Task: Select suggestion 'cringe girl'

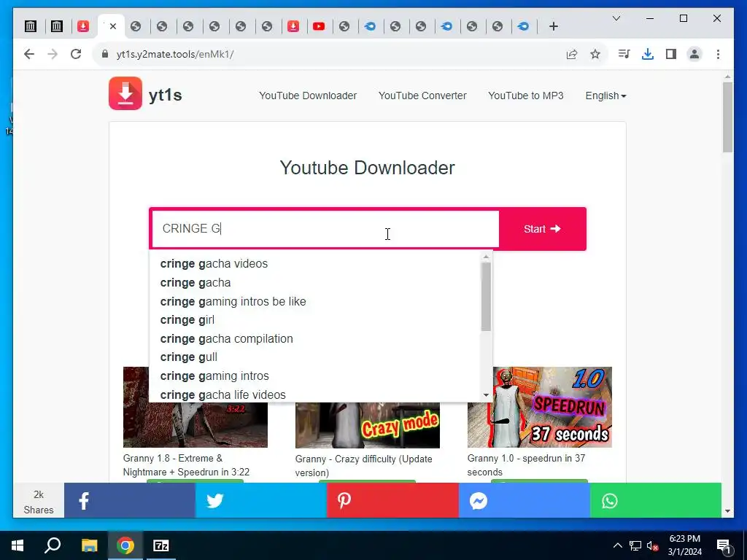Action: [187, 320]
